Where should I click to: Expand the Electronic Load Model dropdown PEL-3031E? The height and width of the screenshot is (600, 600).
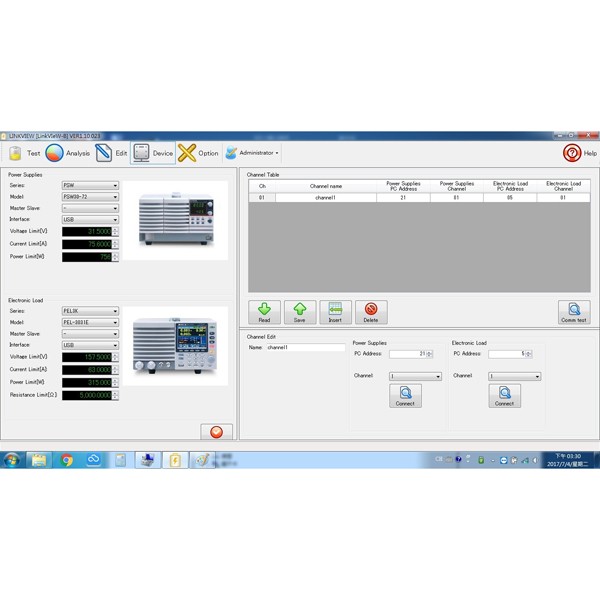tap(90, 322)
